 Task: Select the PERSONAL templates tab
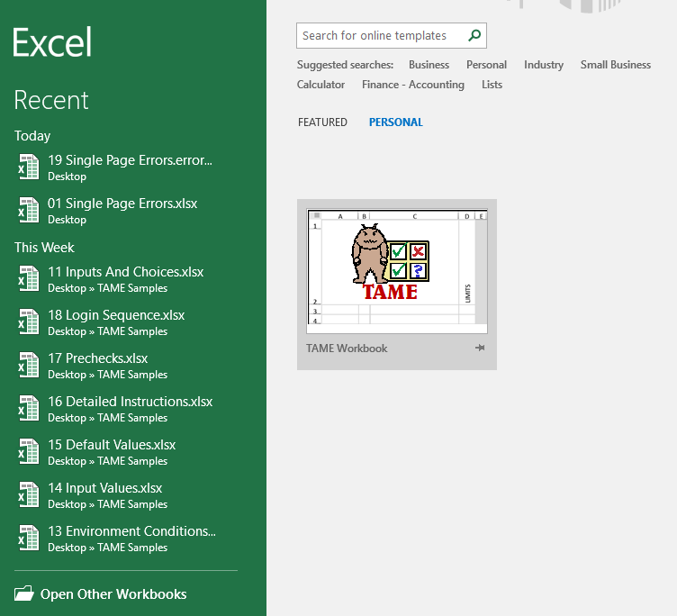396,122
